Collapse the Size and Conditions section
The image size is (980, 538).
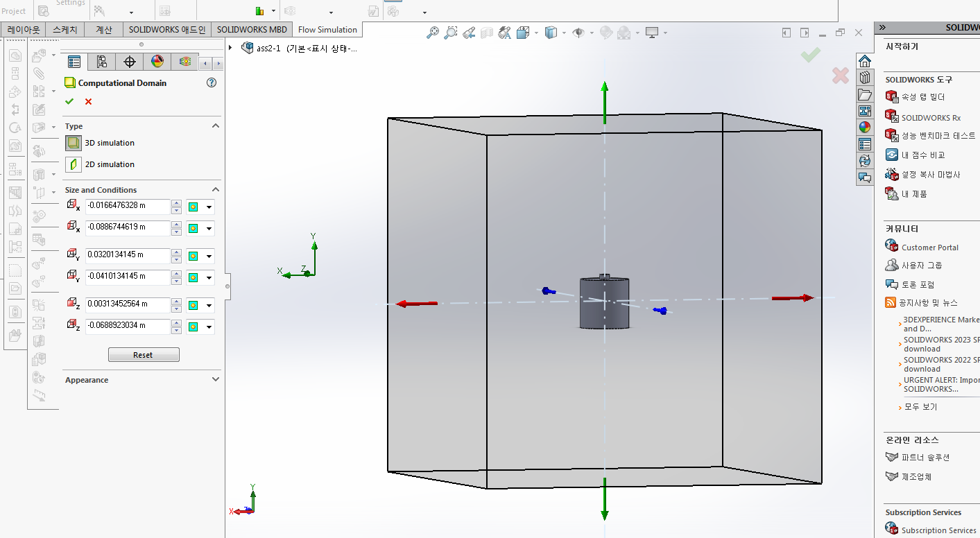tap(215, 190)
